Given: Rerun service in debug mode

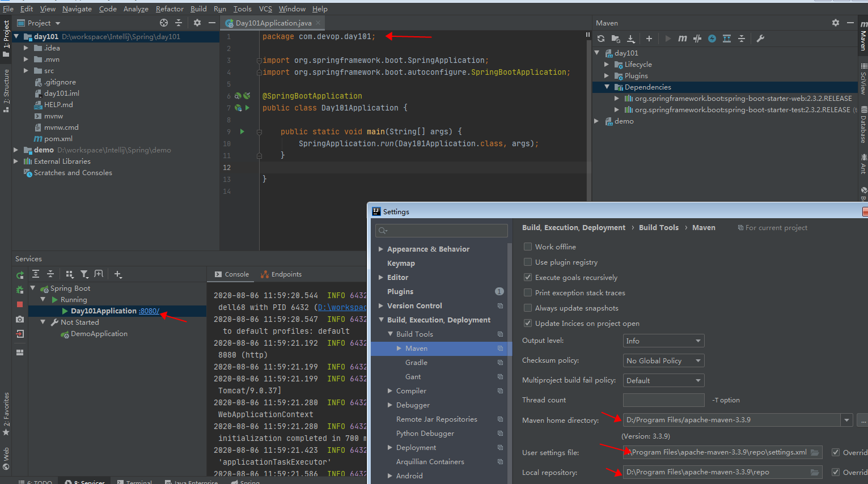Looking at the screenshot, I should point(20,290).
